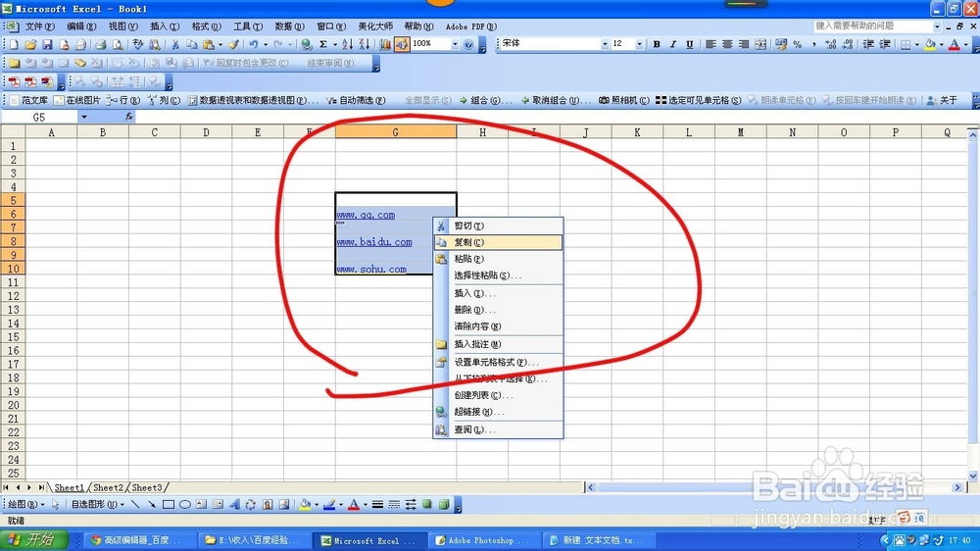Open the 绘图 Draw menu dropdown
Viewport: 980px width, 551px height.
tap(25, 504)
